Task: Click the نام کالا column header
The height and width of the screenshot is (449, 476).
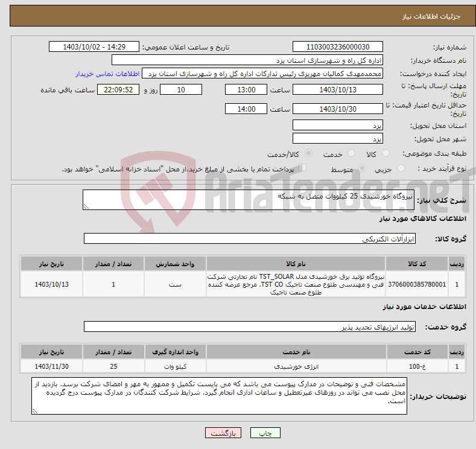Action: click(296, 264)
